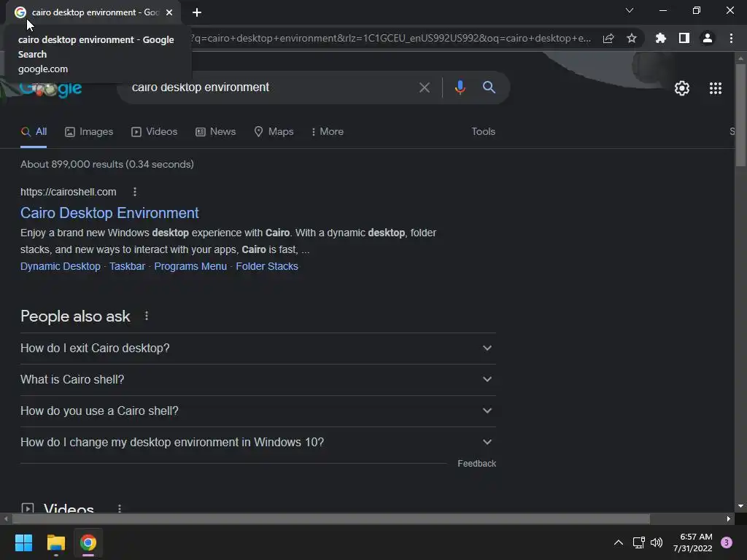Open the Videos section options dots
The height and width of the screenshot is (560, 747).
(120, 508)
